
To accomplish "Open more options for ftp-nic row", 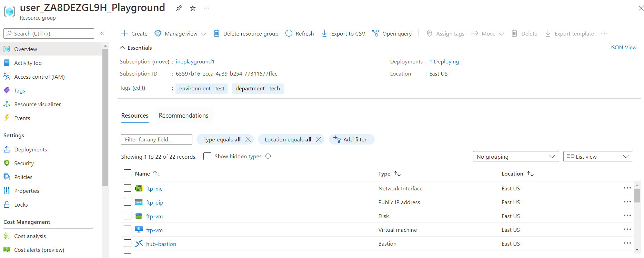I will tap(627, 188).
